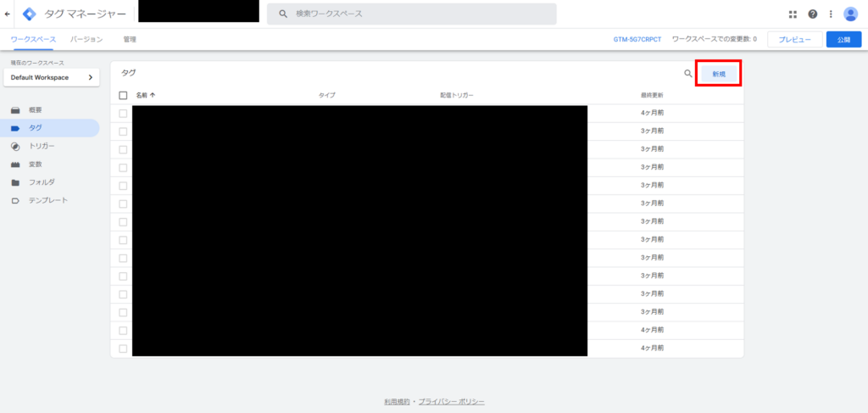This screenshot has width=868, height=413.
Task: Click the 配信トリガー column header
Action: coord(457,95)
